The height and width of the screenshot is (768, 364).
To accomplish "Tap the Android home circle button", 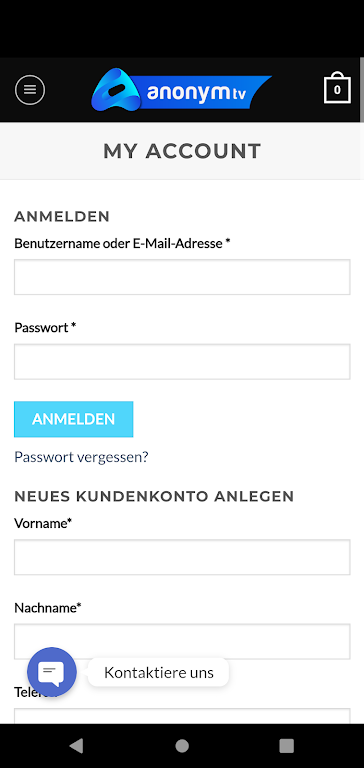I will (182, 745).
